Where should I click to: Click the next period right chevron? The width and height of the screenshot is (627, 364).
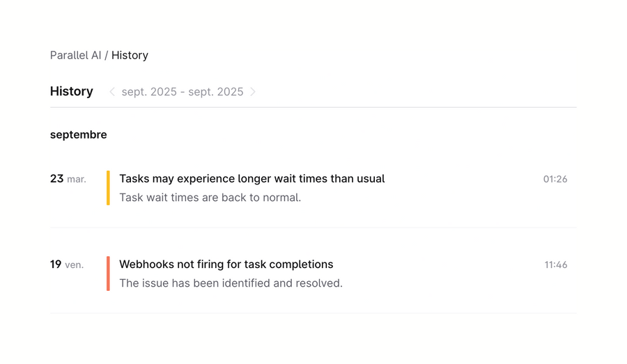[x=253, y=92]
